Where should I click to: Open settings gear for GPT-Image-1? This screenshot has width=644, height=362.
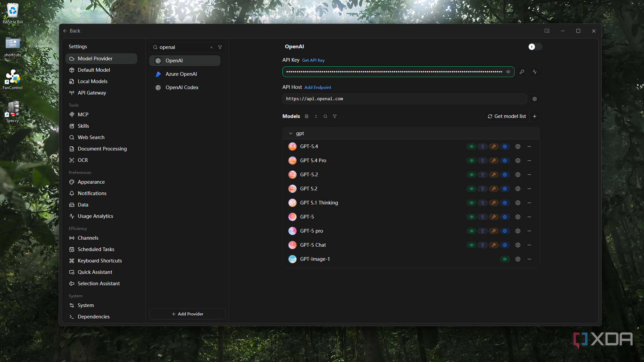(x=518, y=259)
